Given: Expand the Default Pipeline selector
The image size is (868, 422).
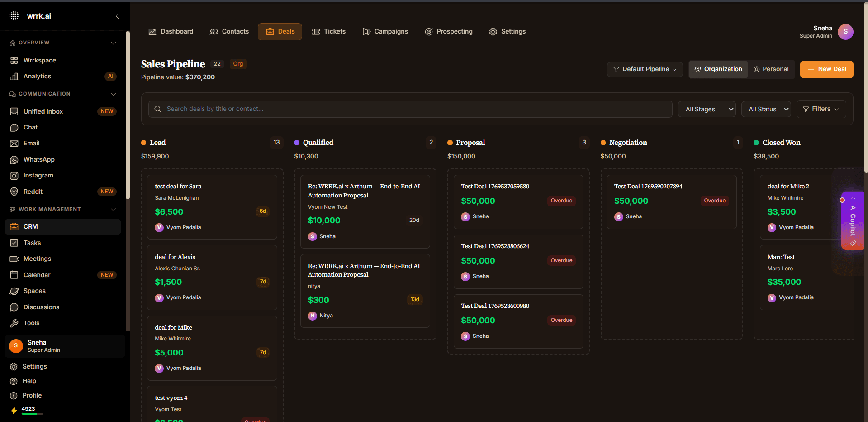Looking at the screenshot, I should (645, 69).
